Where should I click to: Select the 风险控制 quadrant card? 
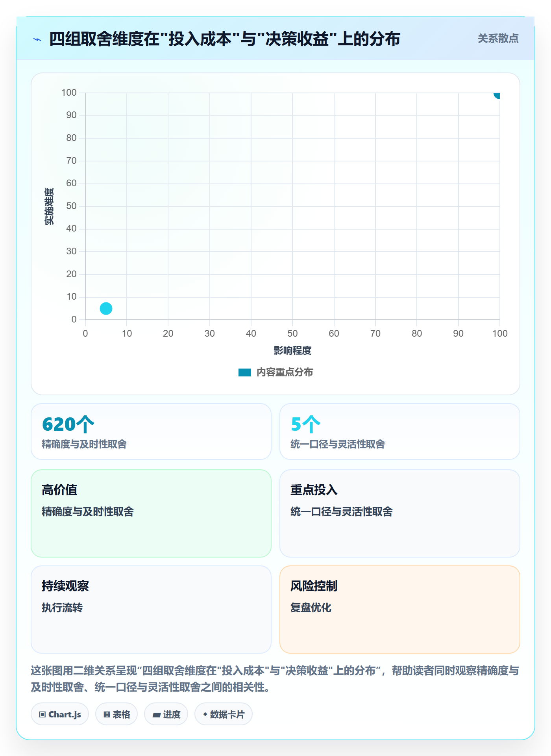click(400, 610)
